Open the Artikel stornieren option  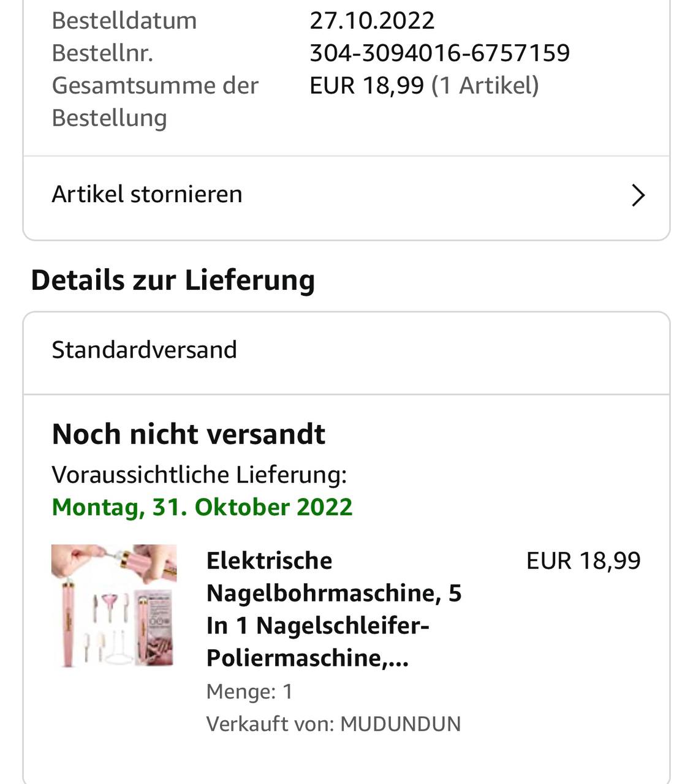click(x=147, y=194)
